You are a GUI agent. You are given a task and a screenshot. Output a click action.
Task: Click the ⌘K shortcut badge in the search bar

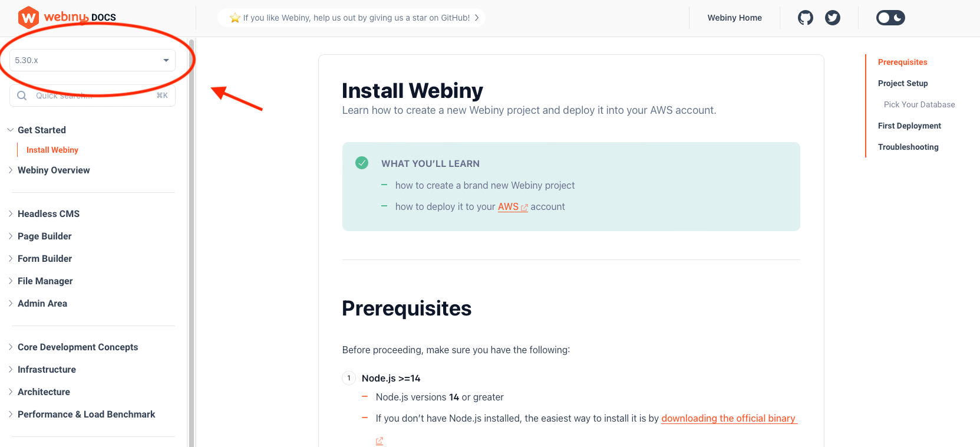click(162, 95)
